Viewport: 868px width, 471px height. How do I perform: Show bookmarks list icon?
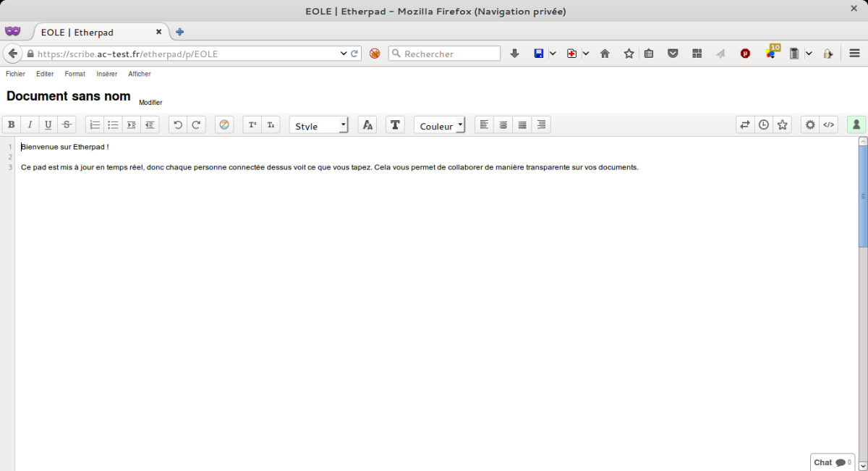tap(649, 54)
